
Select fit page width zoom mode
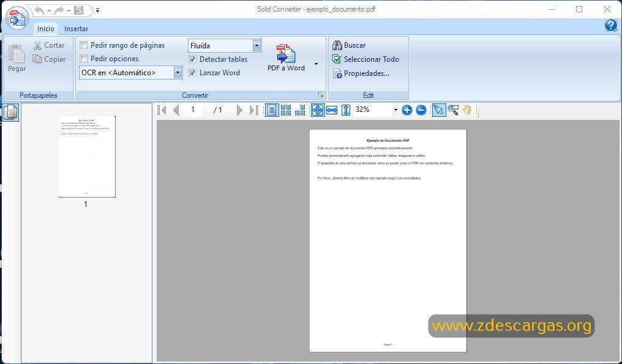click(x=332, y=110)
